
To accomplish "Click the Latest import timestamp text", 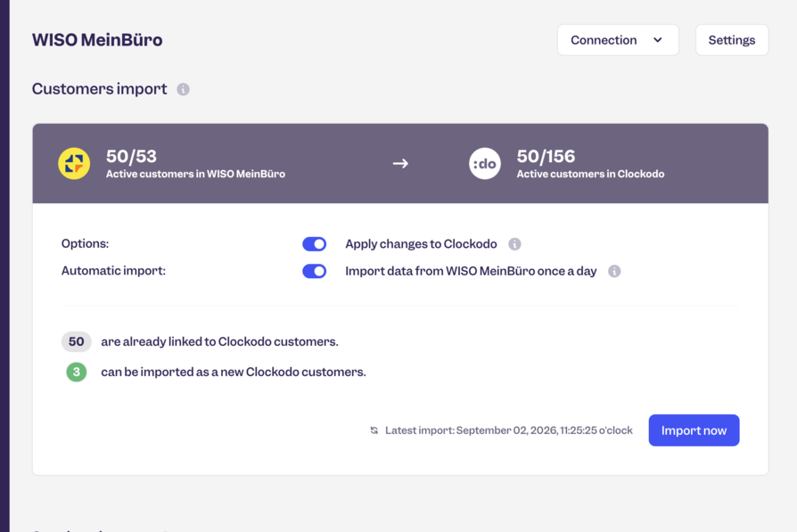I will point(509,430).
